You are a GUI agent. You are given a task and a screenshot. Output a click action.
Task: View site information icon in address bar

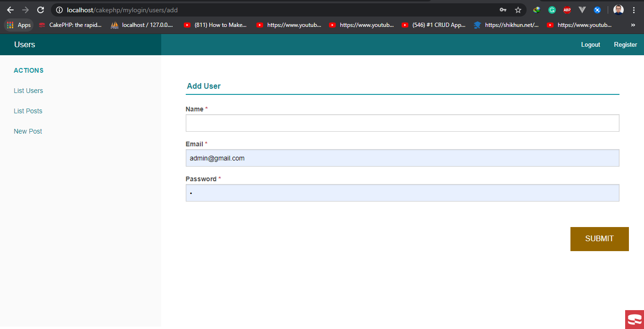point(59,10)
